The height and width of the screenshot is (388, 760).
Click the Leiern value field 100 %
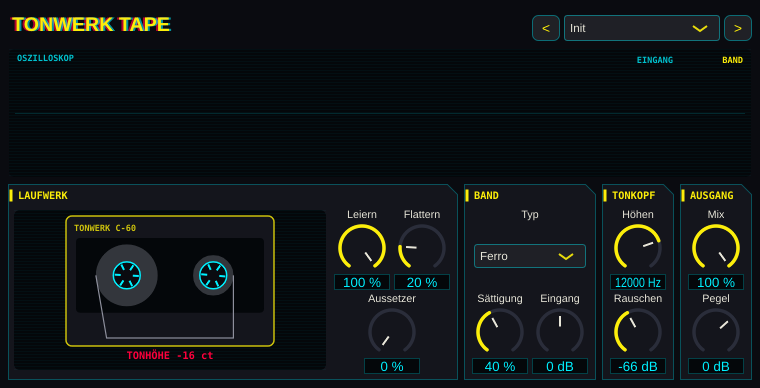click(362, 282)
